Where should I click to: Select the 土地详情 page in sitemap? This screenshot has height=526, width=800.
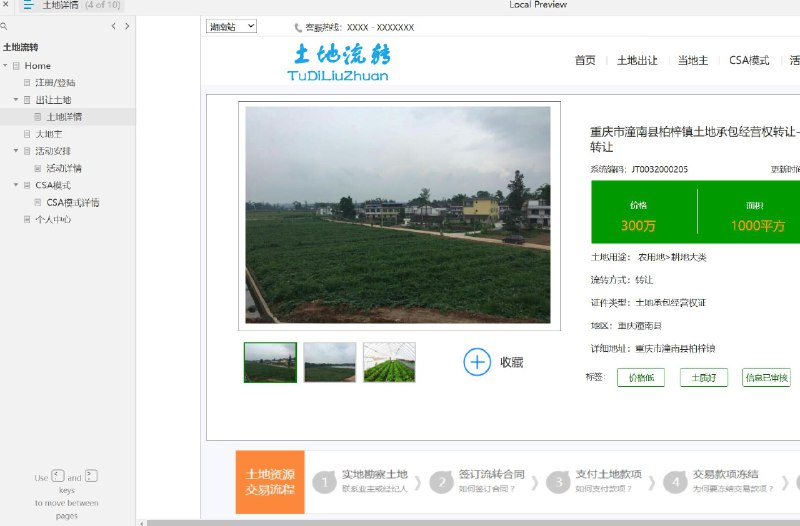tap(64, 117)
